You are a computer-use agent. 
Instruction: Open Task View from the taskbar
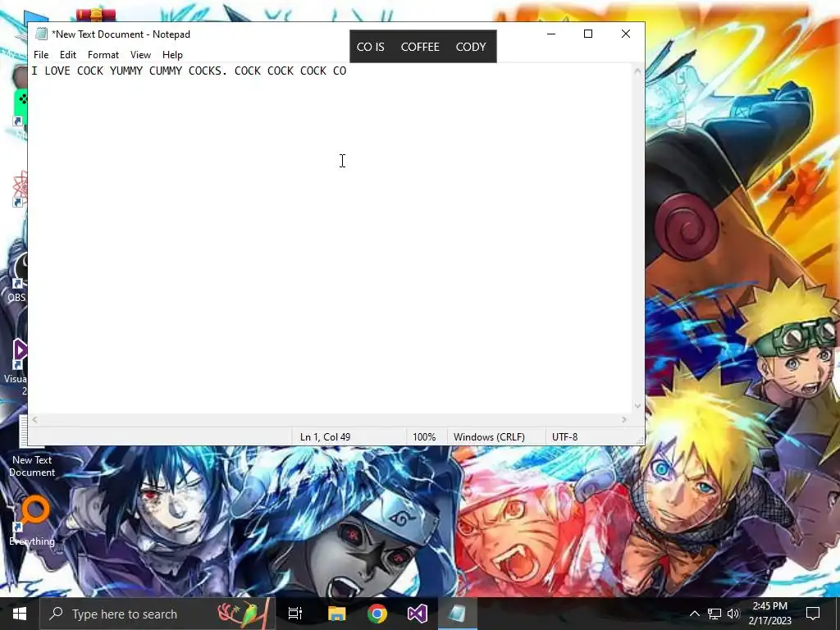pyautogui.click(x=295, y=614)
